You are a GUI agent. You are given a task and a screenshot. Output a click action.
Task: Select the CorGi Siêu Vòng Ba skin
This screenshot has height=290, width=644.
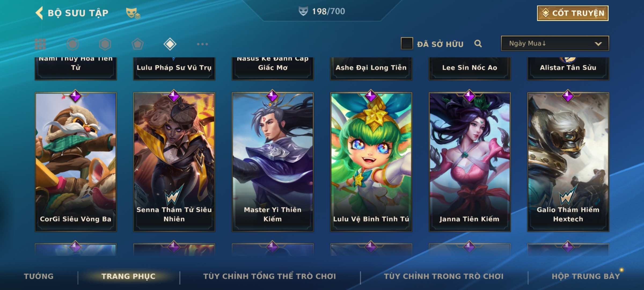tap(76, 162)
